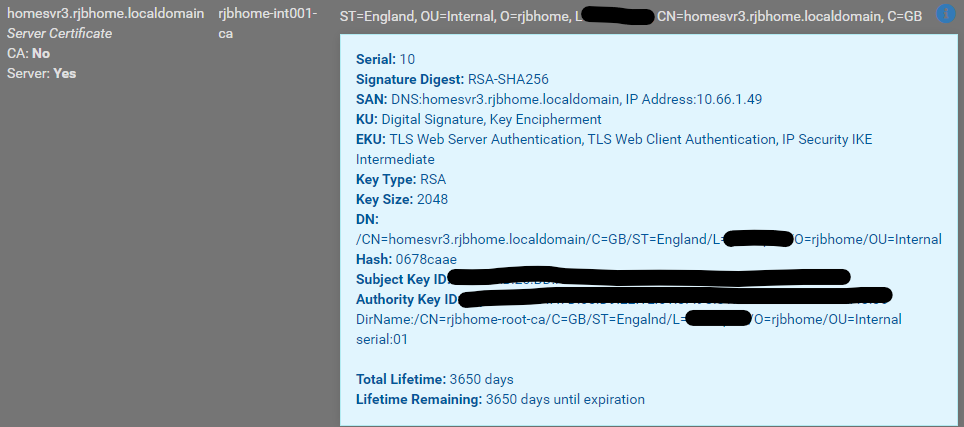Click the Authority Key ID label

coord(407,299)
